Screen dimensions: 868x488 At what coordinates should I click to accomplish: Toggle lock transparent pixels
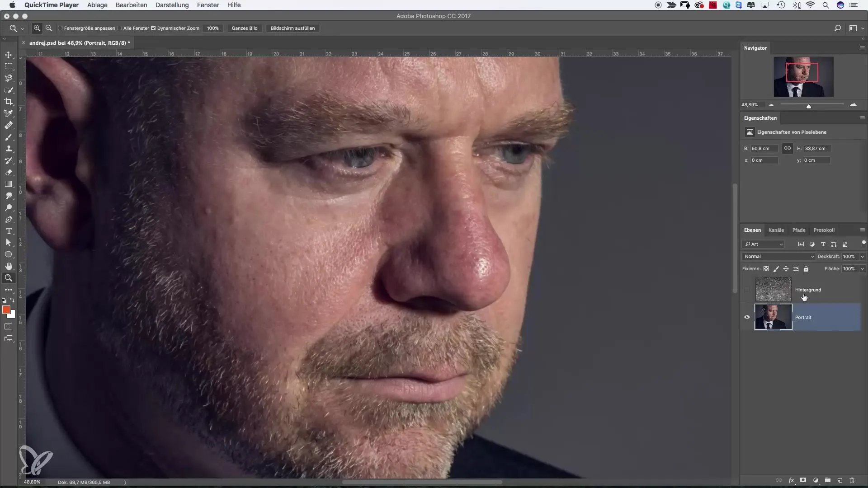[766, 269]
